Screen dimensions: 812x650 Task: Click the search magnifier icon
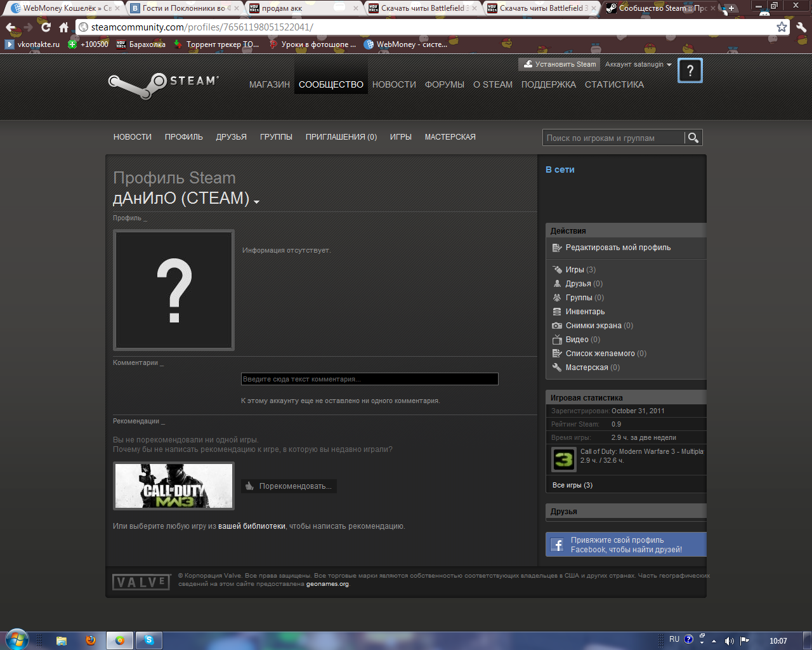[693, 138]
